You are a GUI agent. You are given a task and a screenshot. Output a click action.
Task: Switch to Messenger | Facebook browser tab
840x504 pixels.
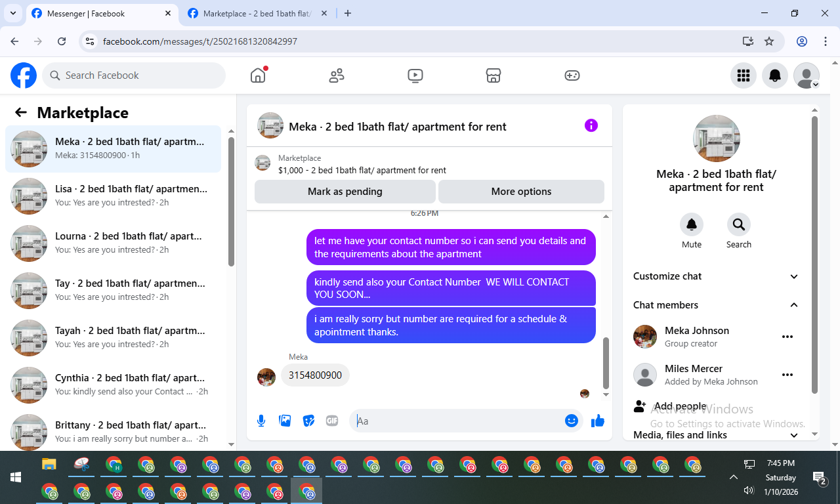102,13
